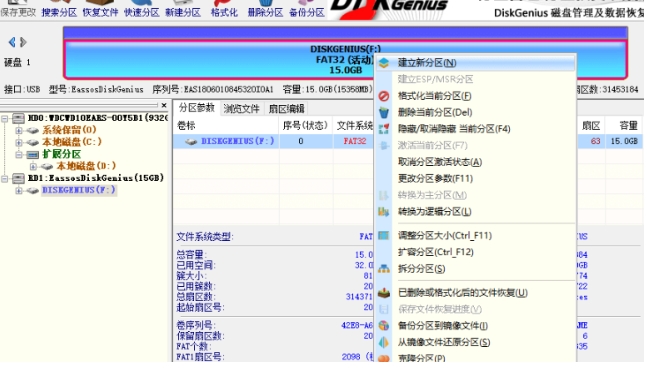Expand the DISKGENIUS(F:) node under RD1
Viewport: 647px width, 371px height.
pos(19,191)
